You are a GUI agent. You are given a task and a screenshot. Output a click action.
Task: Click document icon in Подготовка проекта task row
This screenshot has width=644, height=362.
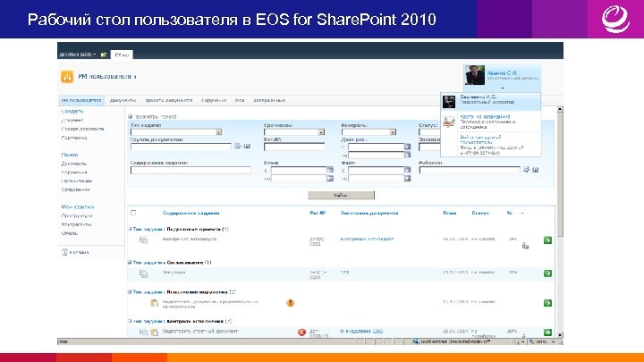click(143, 240)
